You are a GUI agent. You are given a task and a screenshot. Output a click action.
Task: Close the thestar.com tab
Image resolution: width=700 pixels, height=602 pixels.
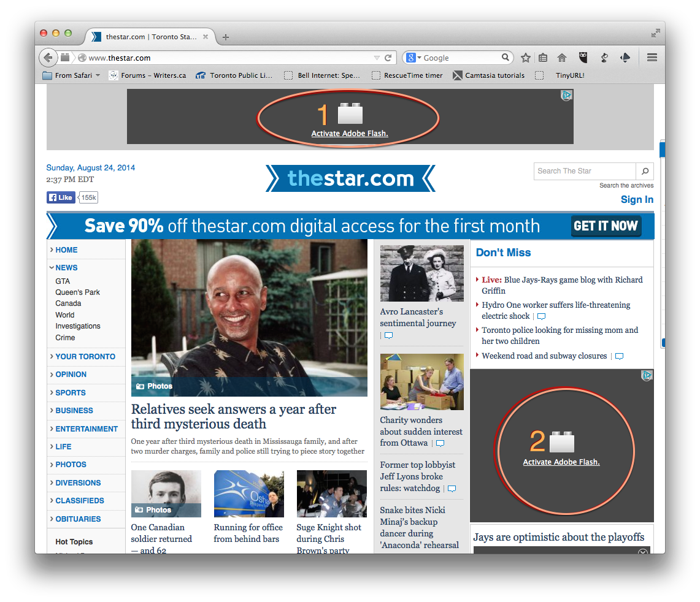206,37
